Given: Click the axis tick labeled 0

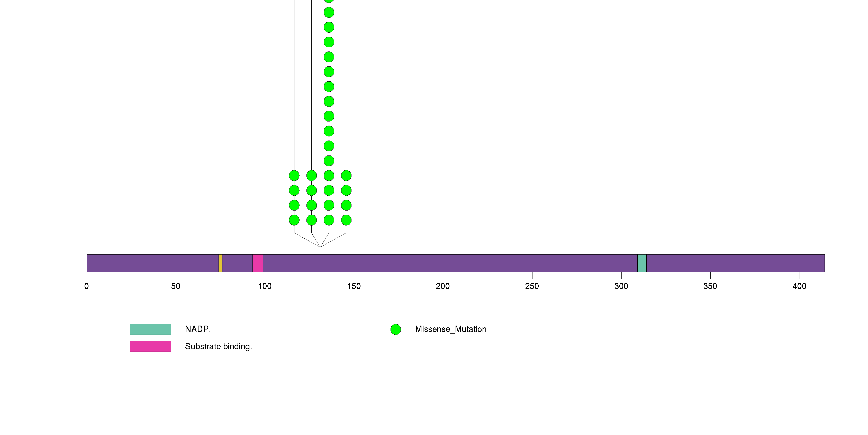Looking at the screenshot, I should click(87, 286).
